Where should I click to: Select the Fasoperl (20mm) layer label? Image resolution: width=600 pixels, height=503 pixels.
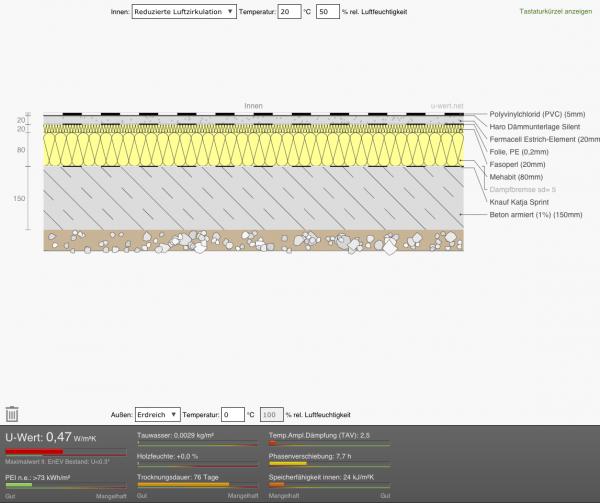pyautogui.click(x=520, y=164)
